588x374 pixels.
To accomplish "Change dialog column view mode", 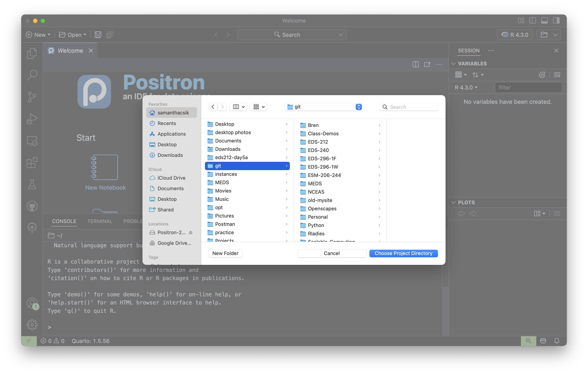I will point(238,107).
